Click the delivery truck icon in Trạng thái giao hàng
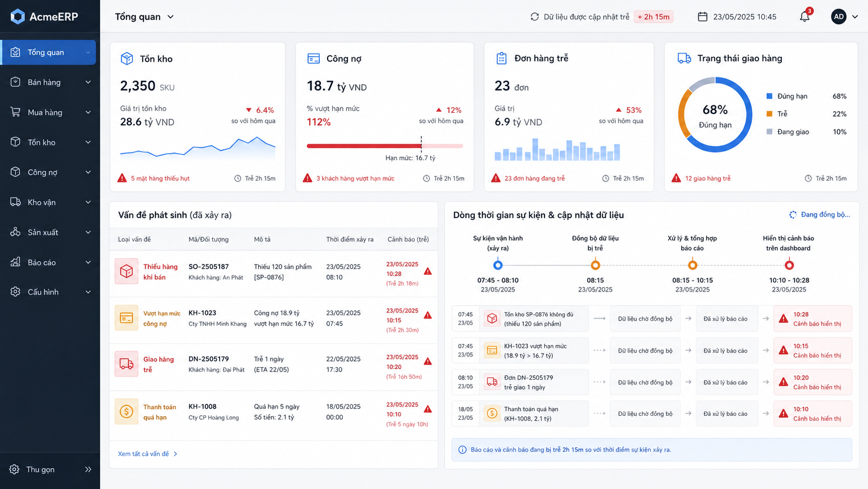Image resolution: width=868 pixels, height=489 pixels. (684, 58)
